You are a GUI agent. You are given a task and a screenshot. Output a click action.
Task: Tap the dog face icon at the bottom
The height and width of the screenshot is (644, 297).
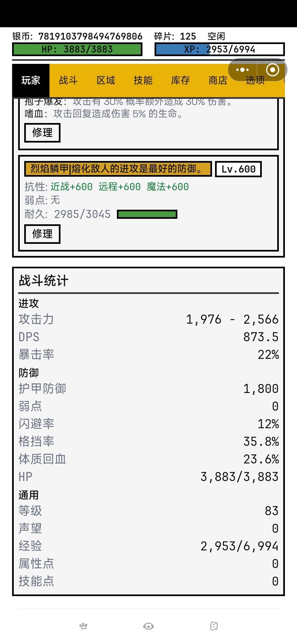click(x=148, y=626)
